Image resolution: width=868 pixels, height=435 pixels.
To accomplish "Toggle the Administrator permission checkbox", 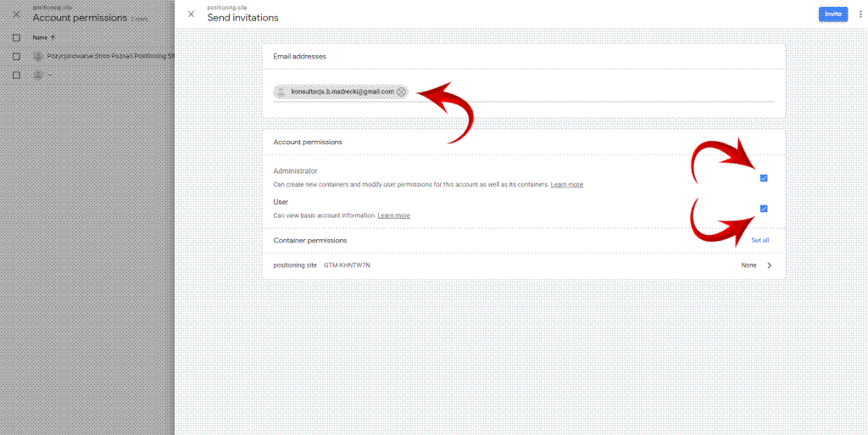I will pos(764,178).
